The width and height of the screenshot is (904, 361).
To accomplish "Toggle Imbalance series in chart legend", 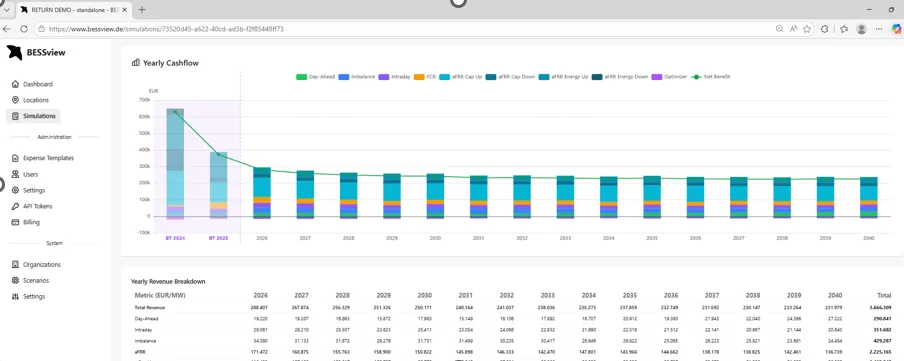I will pos(357,77).
